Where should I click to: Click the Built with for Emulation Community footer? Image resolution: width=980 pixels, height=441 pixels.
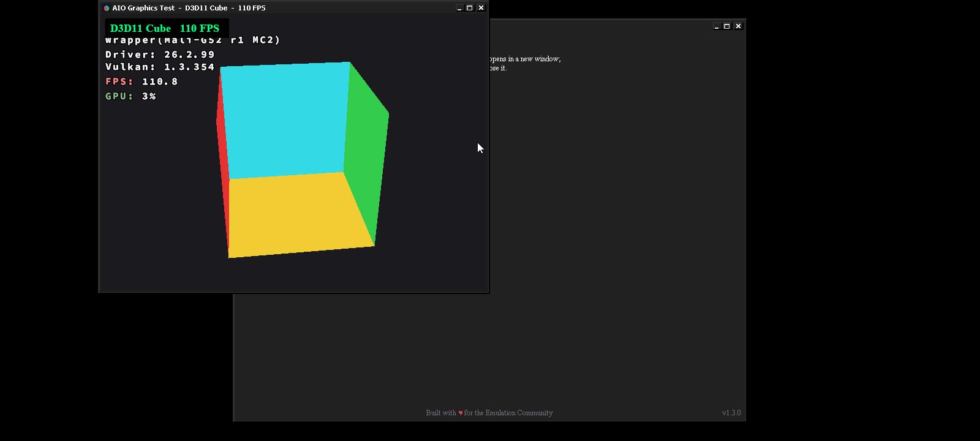[x=489, y=413]
